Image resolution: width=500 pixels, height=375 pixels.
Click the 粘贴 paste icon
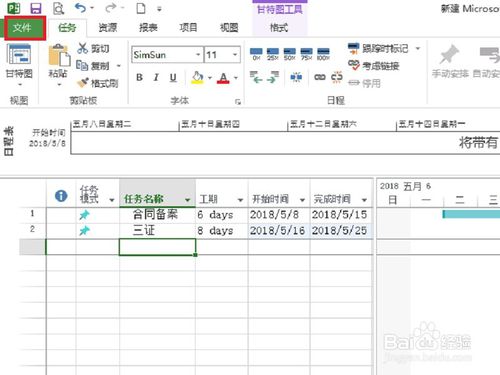pyautogui.click(x=59, y=55)
